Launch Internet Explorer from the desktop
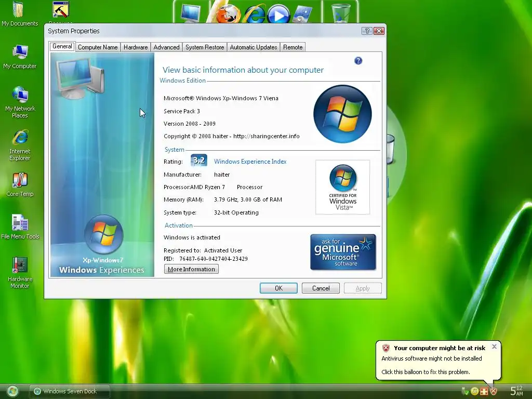 click(x=20, y=145)
